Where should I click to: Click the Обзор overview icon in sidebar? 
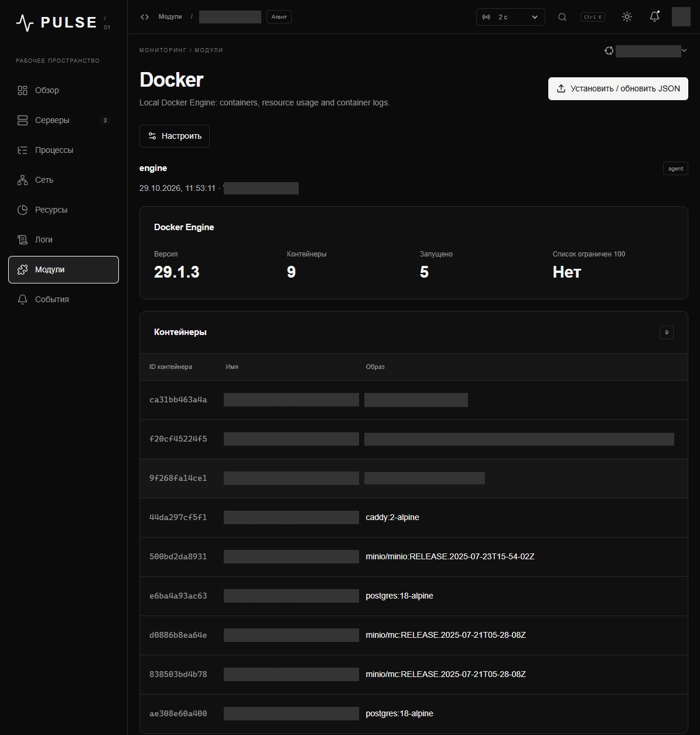22,90
